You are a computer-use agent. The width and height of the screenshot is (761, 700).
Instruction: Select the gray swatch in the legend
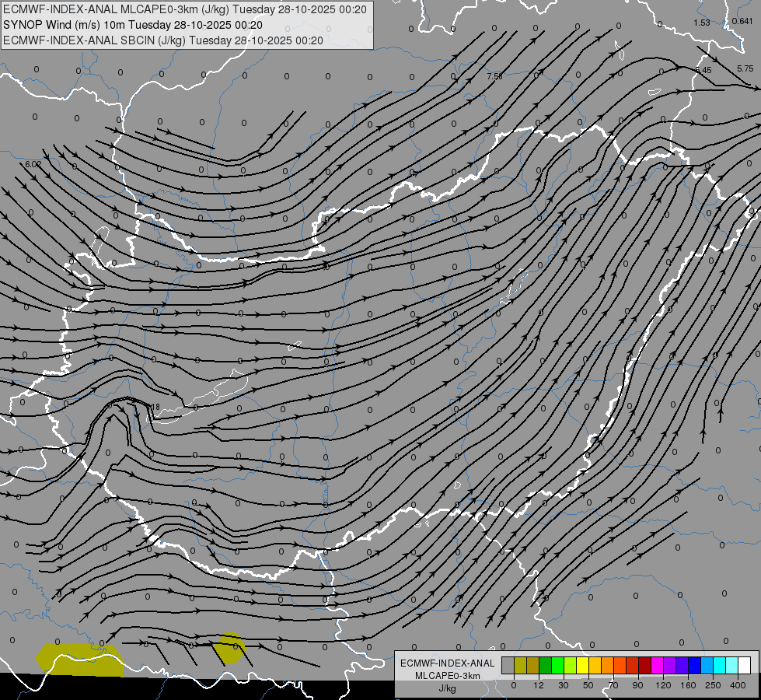pyautogui.click(x=508, y=665)
